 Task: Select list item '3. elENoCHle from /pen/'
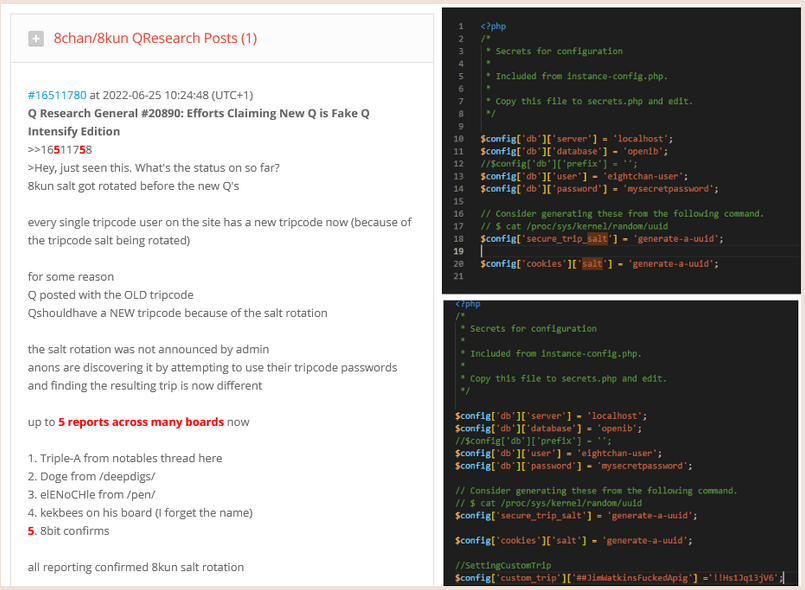pyautogui.click(x=91, y=494)
